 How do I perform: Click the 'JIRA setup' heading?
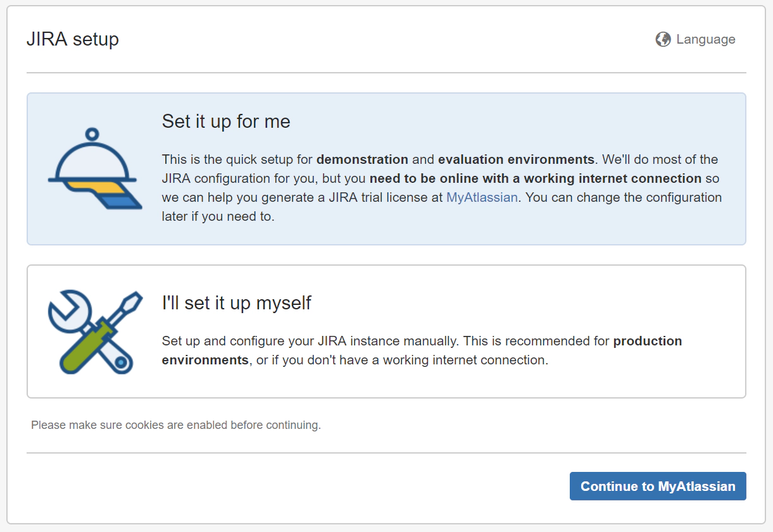[x=72, y=39]
